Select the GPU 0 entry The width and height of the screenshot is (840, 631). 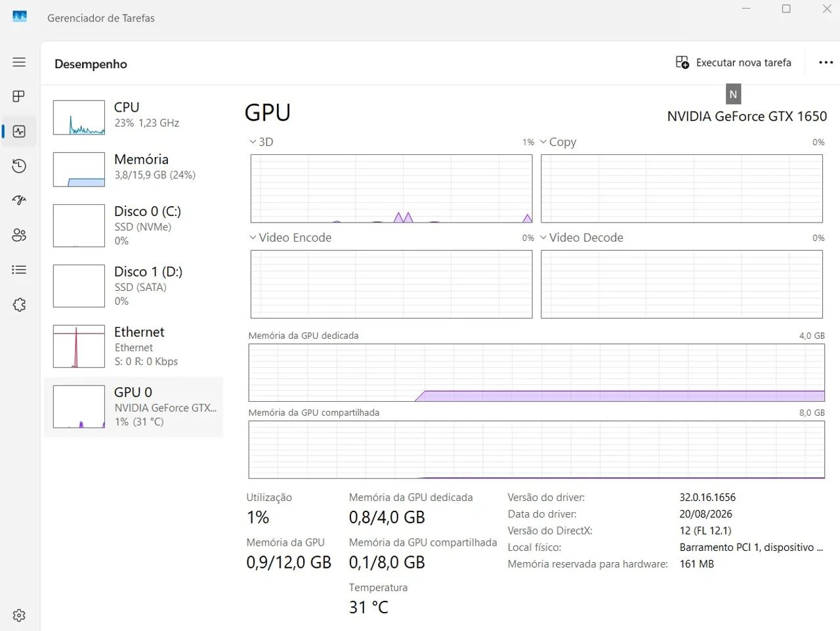click(x=134, y=406)
